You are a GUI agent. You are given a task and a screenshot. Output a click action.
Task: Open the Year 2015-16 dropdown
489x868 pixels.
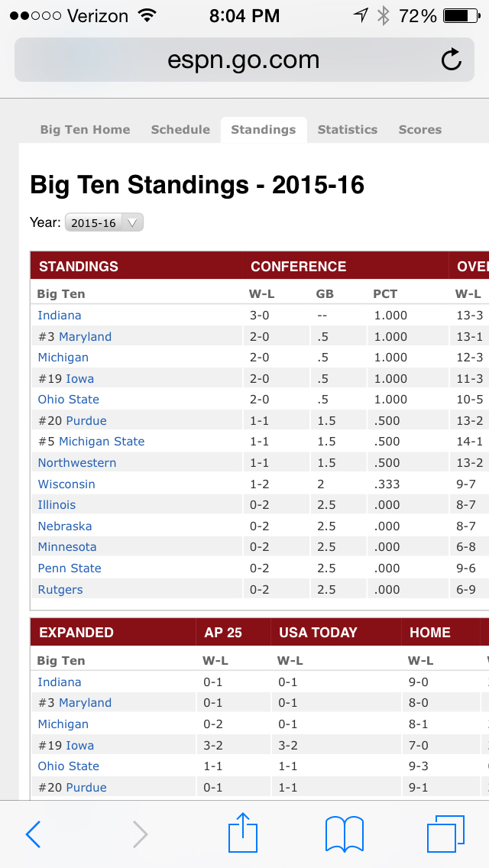pyautogui.click(x=104, y=223)
